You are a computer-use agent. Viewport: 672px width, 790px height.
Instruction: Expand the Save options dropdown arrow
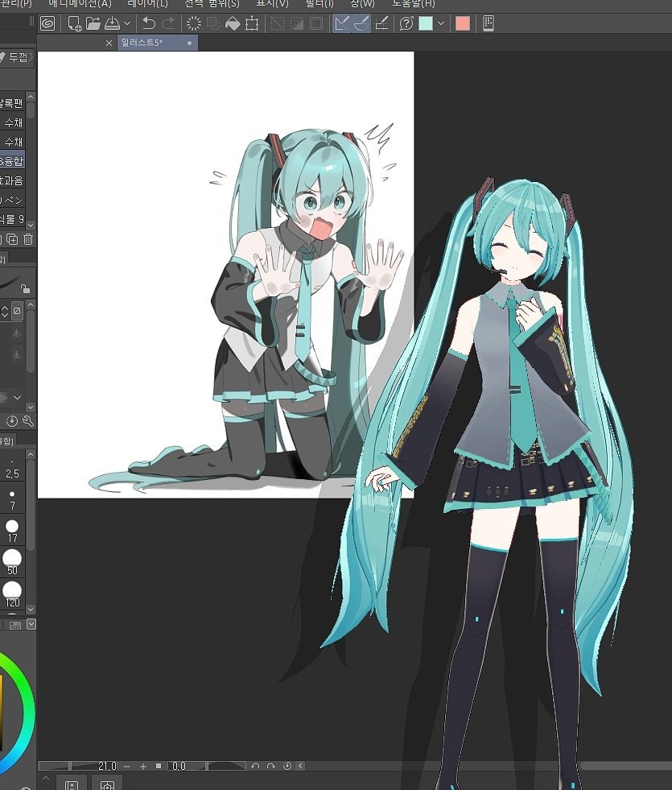click(127, 23)
